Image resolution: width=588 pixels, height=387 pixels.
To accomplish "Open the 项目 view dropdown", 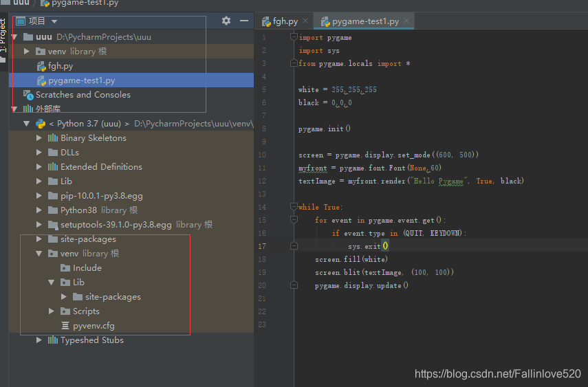I will point(54,21).
